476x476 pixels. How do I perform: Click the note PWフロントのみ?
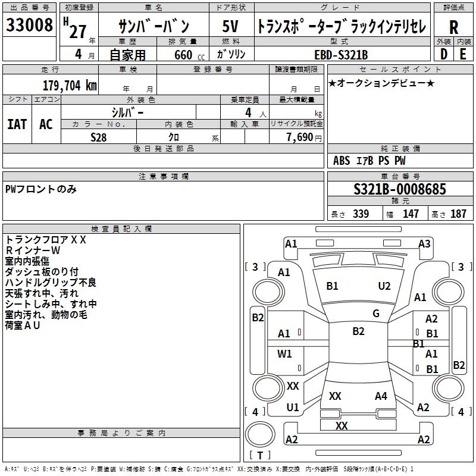pos(40,189)
